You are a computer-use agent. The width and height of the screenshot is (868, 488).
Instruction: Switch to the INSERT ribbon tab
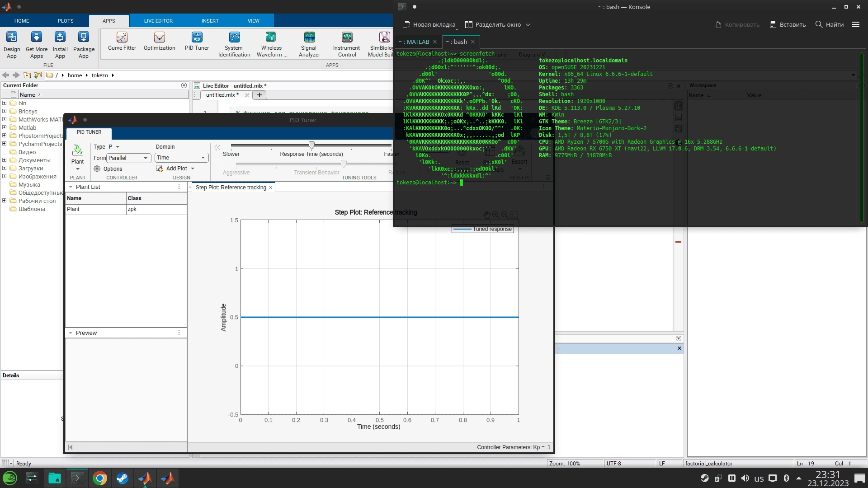pyautogui.click(x=210, y=21)
